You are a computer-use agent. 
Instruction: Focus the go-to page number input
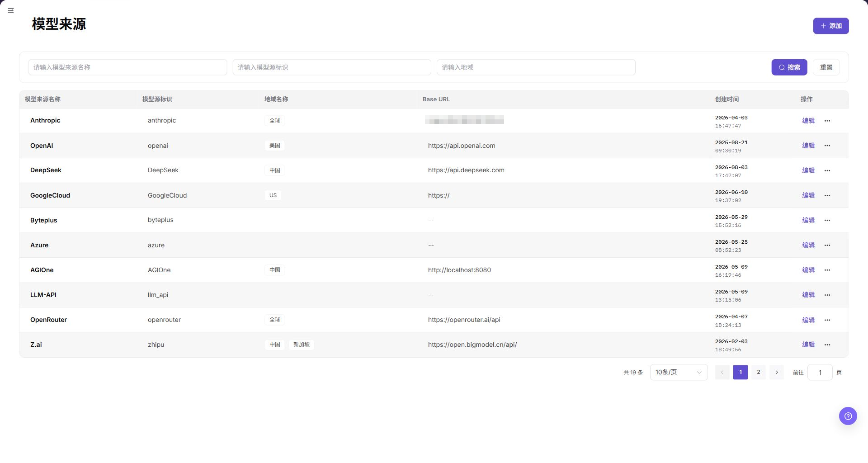click(x=820, y=373)
